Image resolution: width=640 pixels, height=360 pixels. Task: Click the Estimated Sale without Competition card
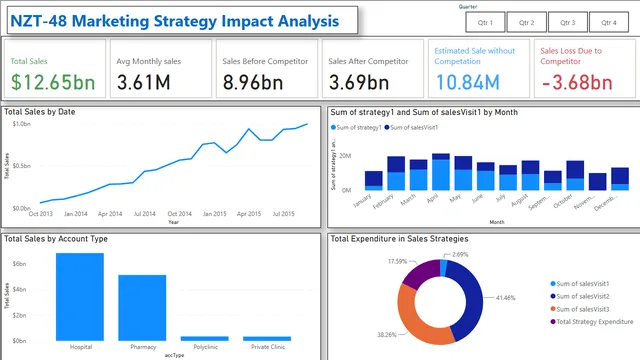click(479, 69)
